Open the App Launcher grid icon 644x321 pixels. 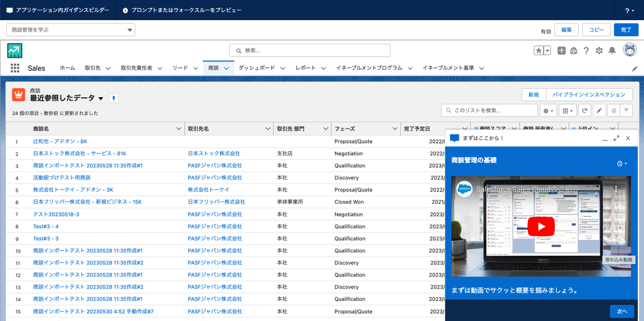pyautogui.click(x=15, y=68)
